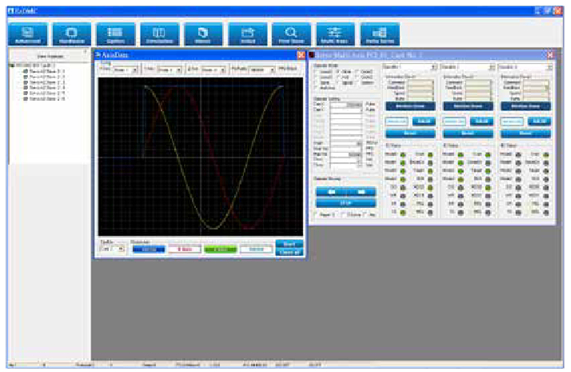Select the first slave node in tree
This screenshot has height=372, width=571.
click(44, 71)
